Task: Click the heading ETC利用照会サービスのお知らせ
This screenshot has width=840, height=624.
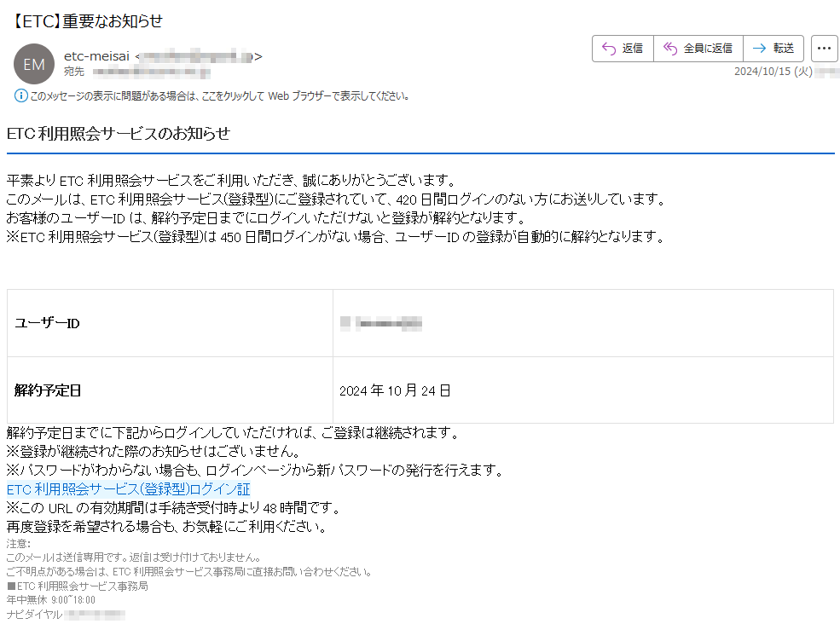Action: (119, 133)
